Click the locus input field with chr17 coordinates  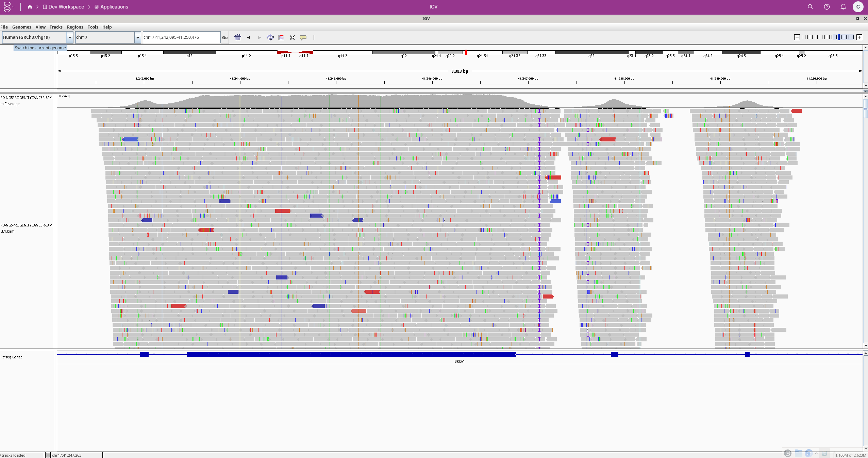182,37
